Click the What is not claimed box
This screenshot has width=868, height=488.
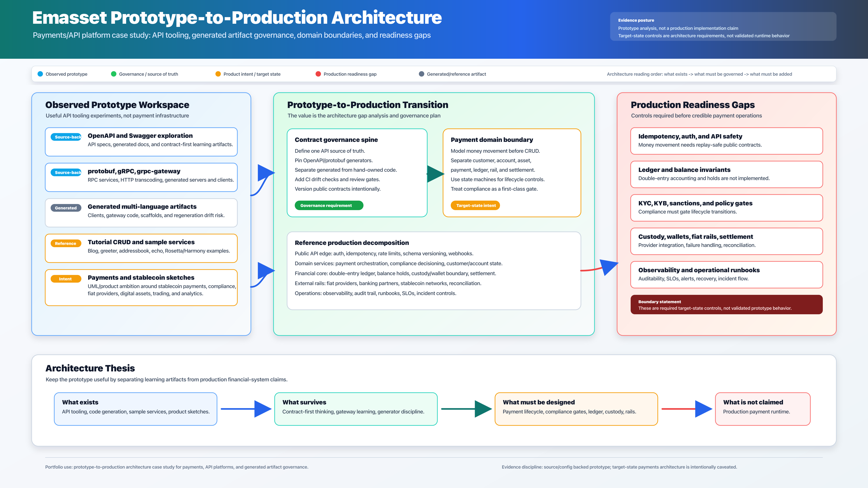(763, 409)
